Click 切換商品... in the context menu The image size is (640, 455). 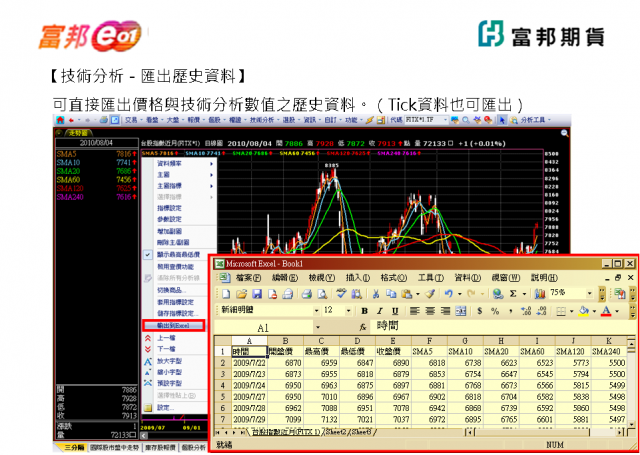[x=172, y=291]
